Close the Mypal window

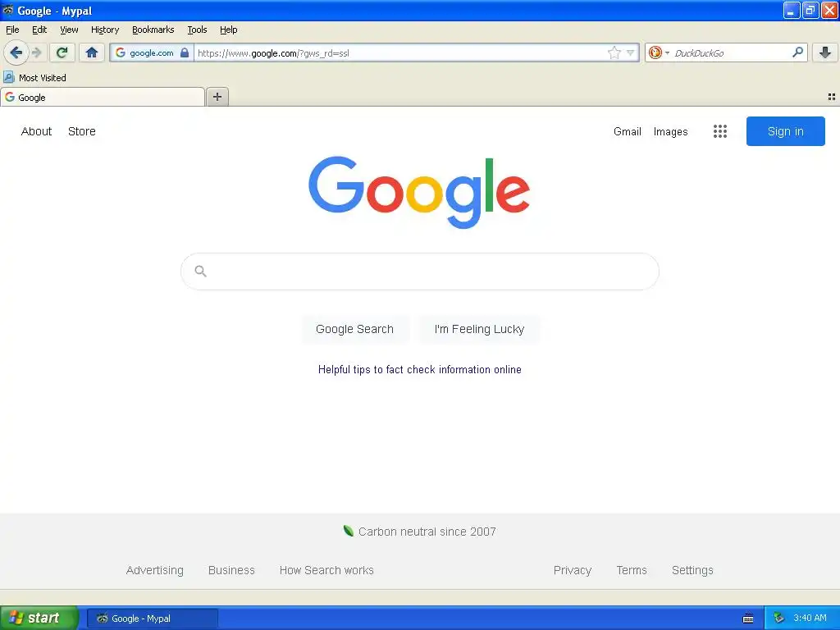pyautogui.click(x=829, y=10)
